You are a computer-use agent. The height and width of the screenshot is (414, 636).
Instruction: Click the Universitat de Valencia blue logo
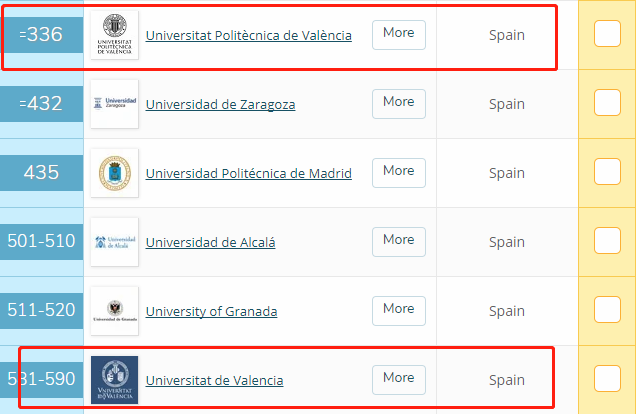click(114, 380)
